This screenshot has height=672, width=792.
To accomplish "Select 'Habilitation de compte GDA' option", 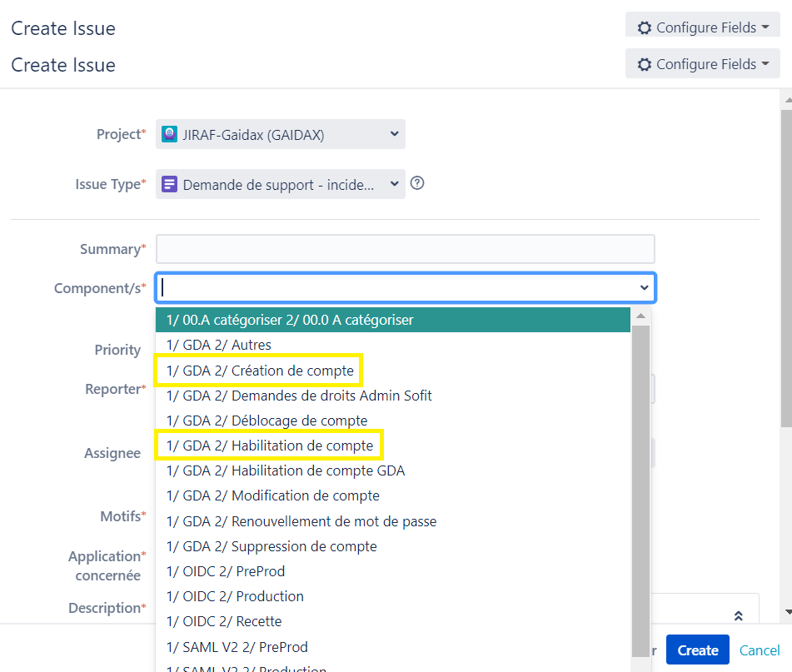I will click(393, 470).
